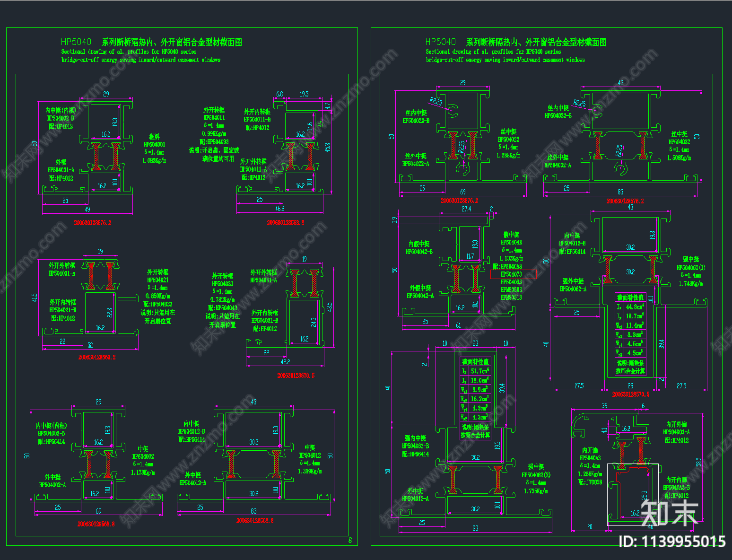Click the 41.5 height dimension
This screenshot has width=732, height=560.
coord(34,297)
